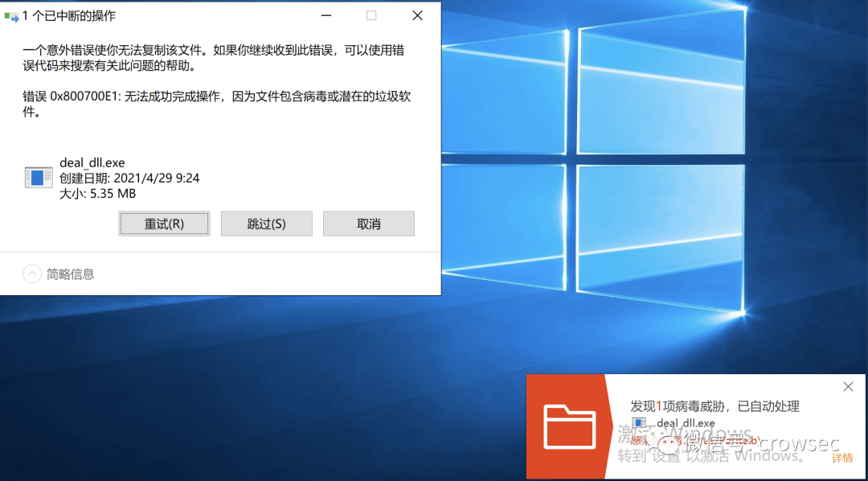The width and height of the screenshot is (868, 481).
Task: Click the Retry 重试(R) button
Action: point(164,224)
